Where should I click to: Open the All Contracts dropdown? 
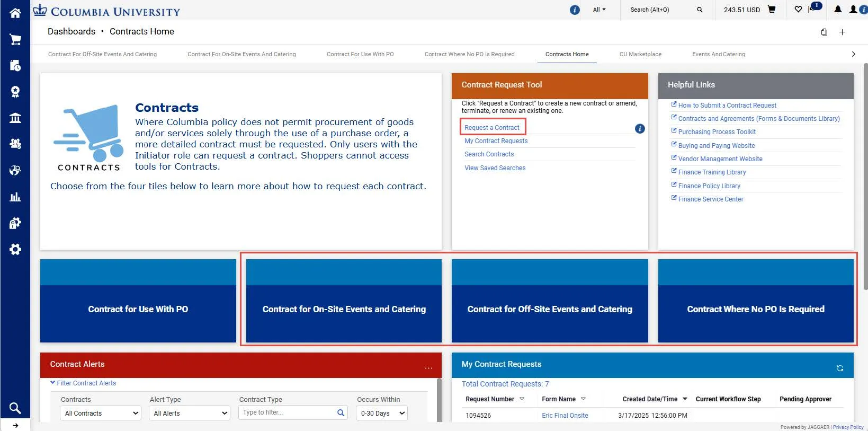pyautogui.click(x=101, y=413)
